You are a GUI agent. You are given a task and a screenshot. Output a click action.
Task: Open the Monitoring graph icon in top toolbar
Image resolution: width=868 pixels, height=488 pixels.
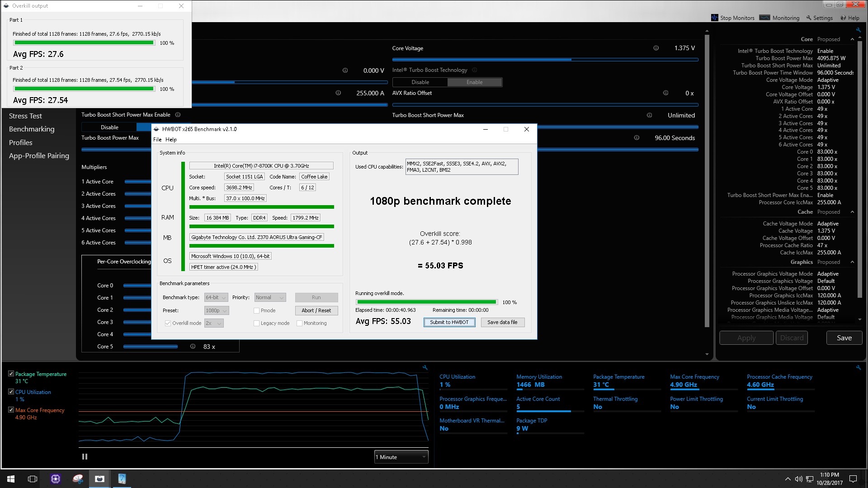764,18
